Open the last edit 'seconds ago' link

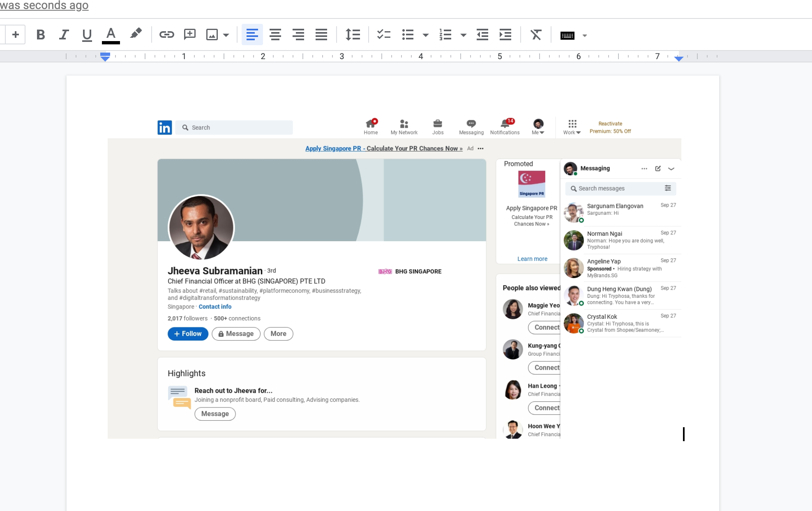tap(44, 5)
